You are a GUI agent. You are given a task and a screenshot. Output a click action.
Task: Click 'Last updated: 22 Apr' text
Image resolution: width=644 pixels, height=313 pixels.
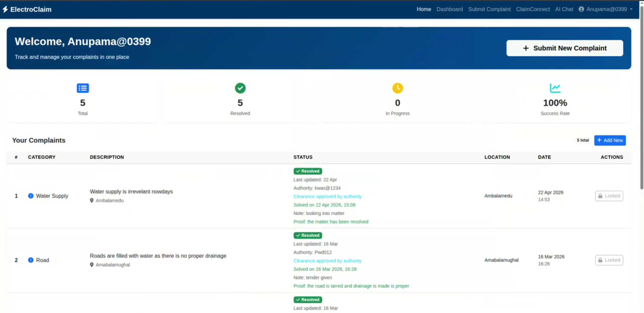[x=315, y=179]
